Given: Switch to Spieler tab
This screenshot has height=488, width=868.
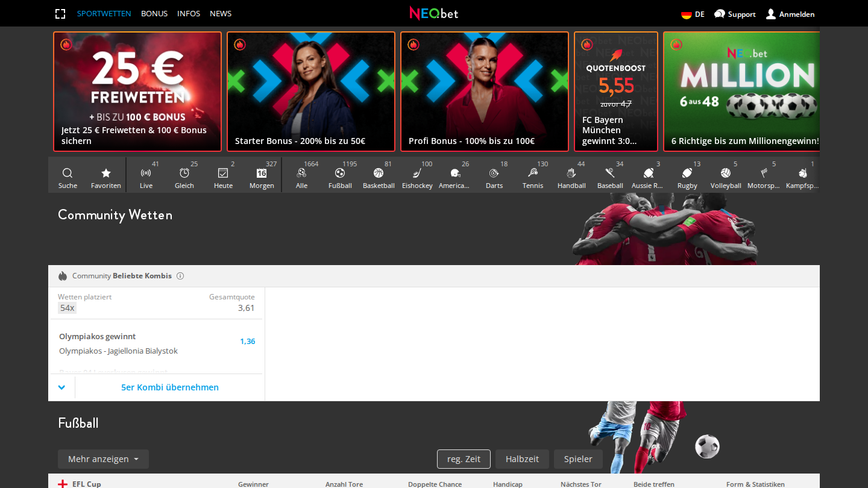Looking at the screenshot, I should click(578, 459).
